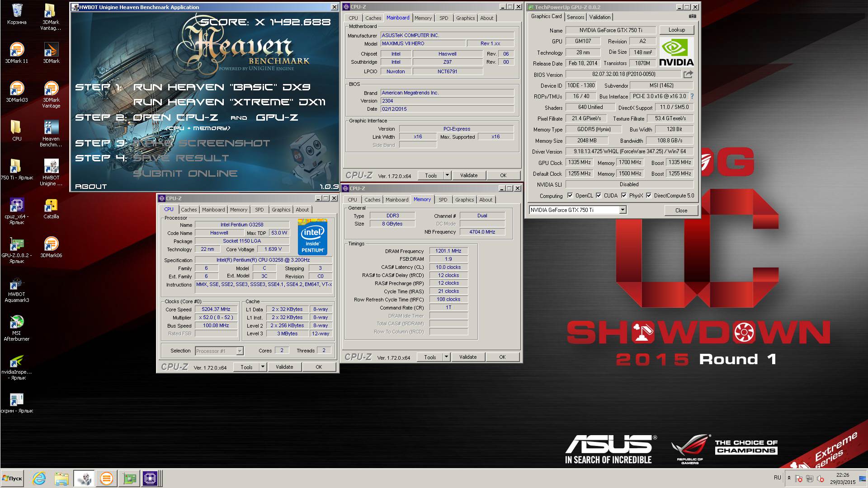Open the Processor #1 selection dropdown
The image size is (868, 488).
219,351
